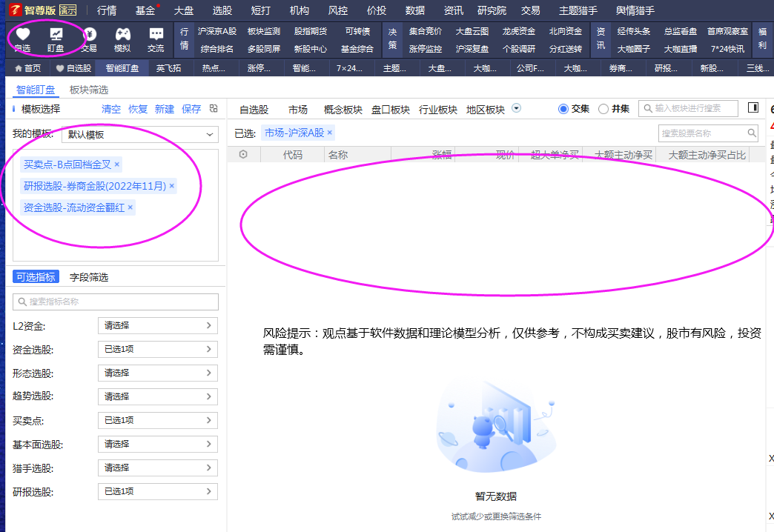Screen dimensions: 774x532
Task: Open the 交易 yen icon
Action: (x=90, y=34)
